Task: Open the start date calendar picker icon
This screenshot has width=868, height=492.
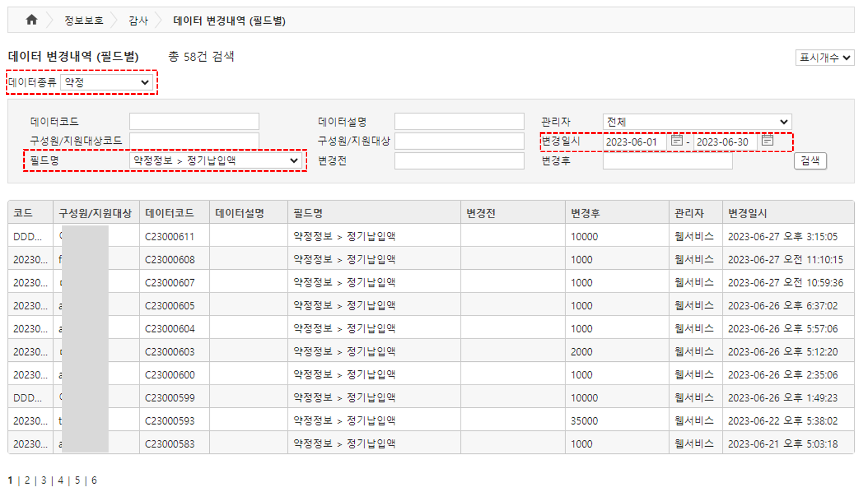Action: coord(677,140)
